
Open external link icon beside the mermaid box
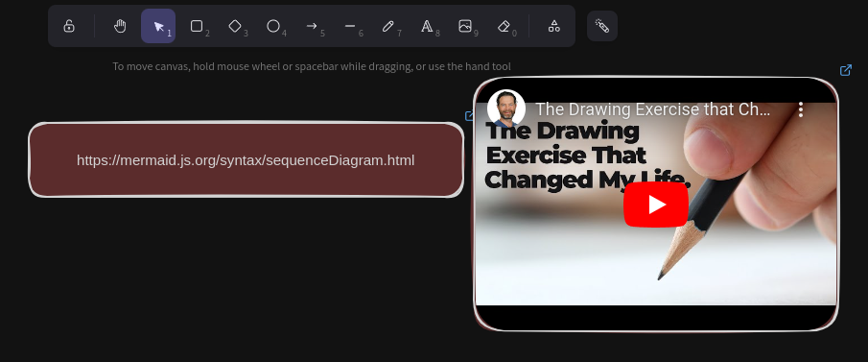click(469, 116)
